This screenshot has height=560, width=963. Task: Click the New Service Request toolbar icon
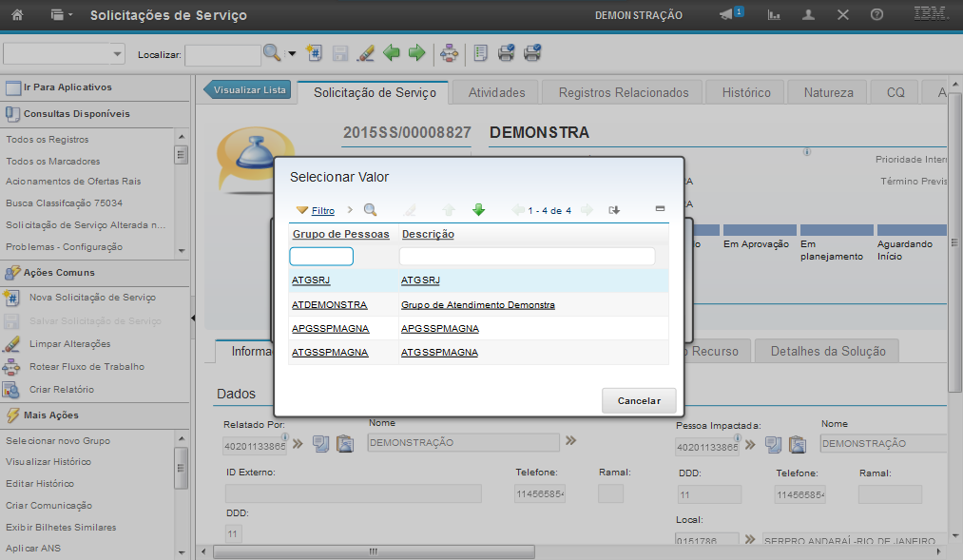[315, 53]
